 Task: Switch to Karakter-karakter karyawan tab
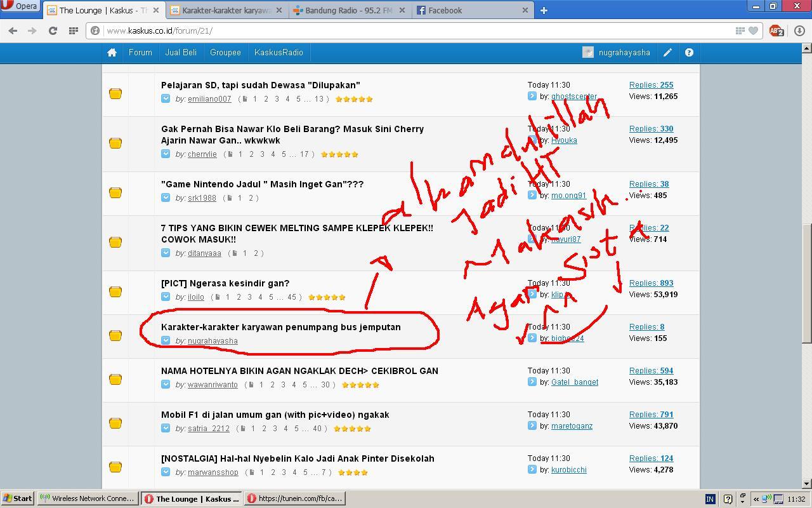pos(226,10)
